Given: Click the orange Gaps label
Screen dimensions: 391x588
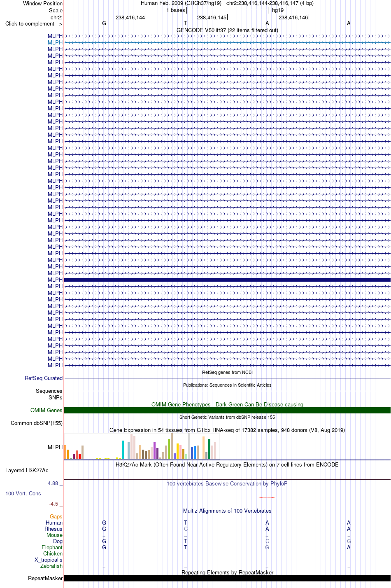Looking at the screenshot, I should coord(56,516).
